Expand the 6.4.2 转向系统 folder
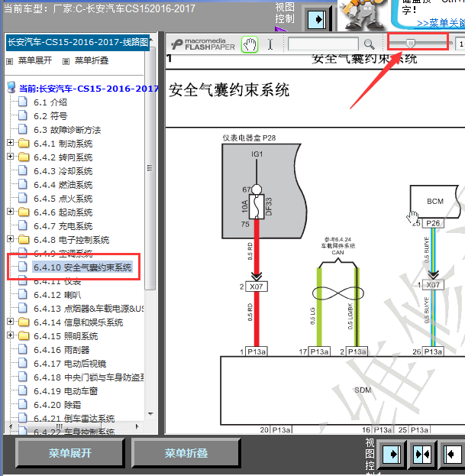Viewport: 465px width, 476px height. (x=11, y=157)
